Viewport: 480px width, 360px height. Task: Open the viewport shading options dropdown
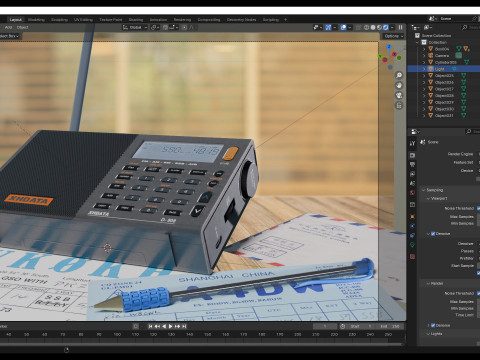(392, 27)
